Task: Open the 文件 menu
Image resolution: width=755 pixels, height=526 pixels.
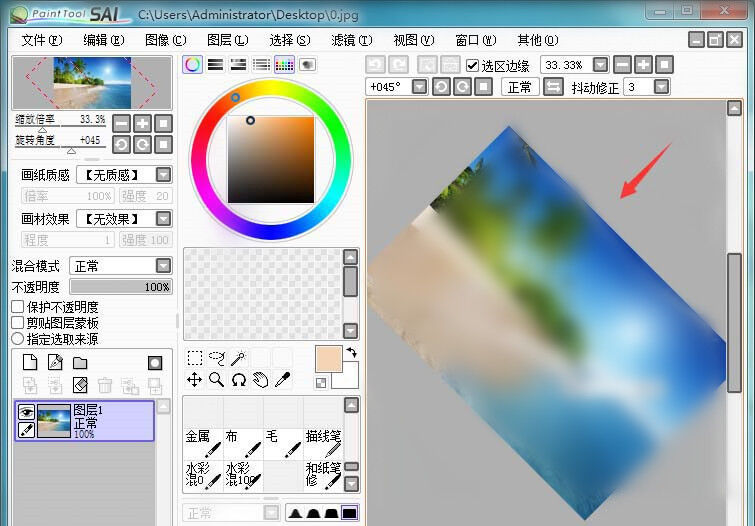Action: [x=41, y=40]
